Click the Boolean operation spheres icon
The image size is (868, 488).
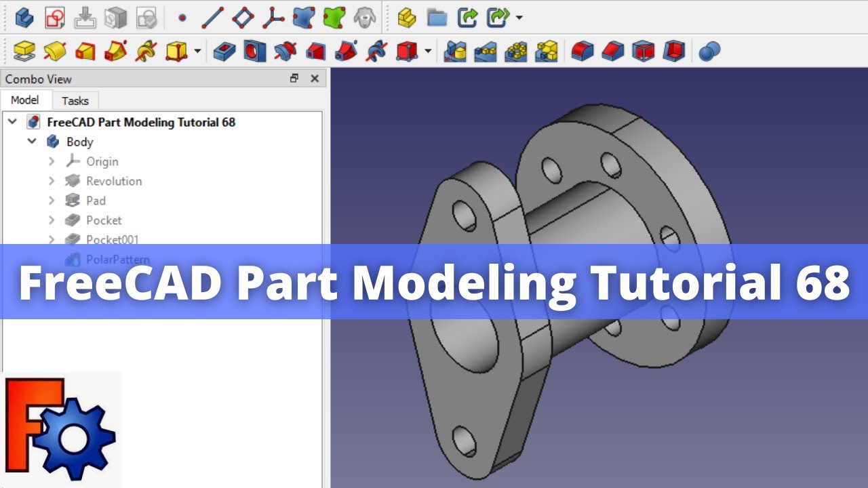click(x=709, y=51)
